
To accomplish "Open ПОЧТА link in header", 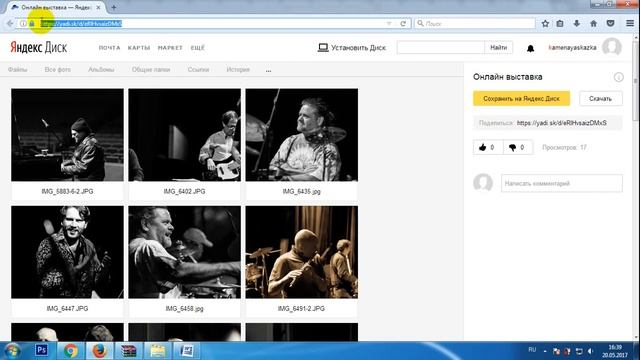I will point(109,48).
